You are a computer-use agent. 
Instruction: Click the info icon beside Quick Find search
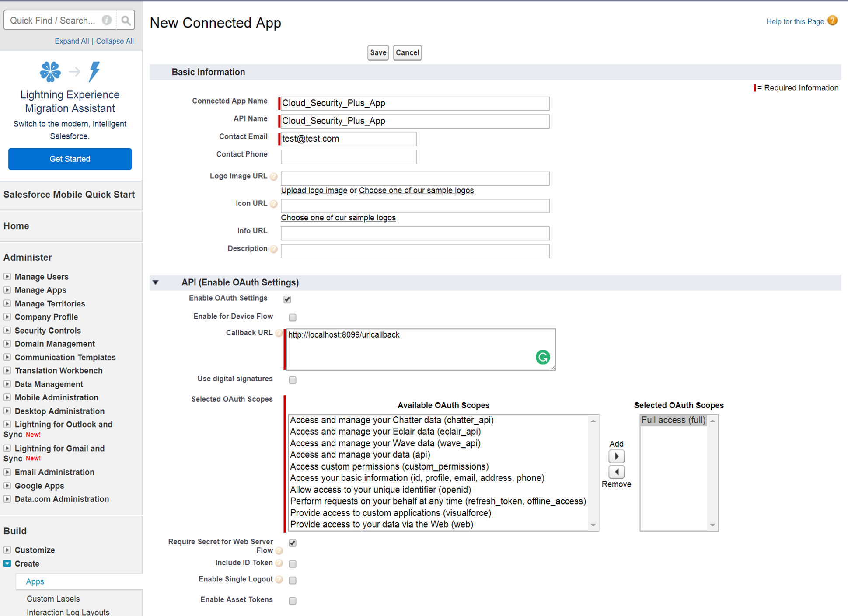[x=106, y=20]
